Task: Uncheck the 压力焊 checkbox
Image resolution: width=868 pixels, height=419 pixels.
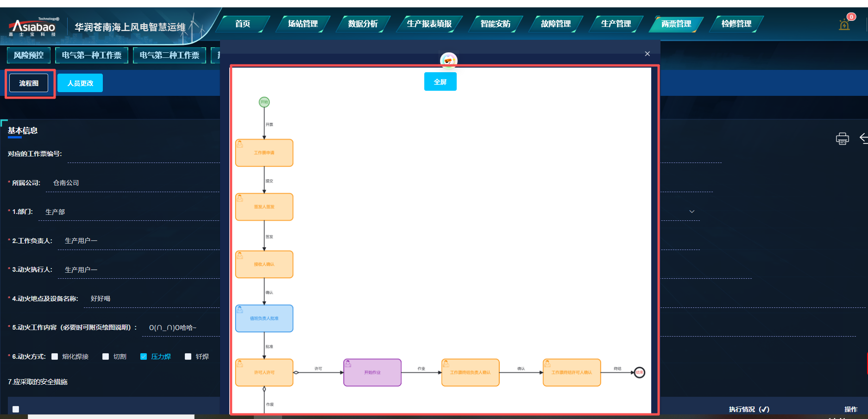Action: coord(144,356)
